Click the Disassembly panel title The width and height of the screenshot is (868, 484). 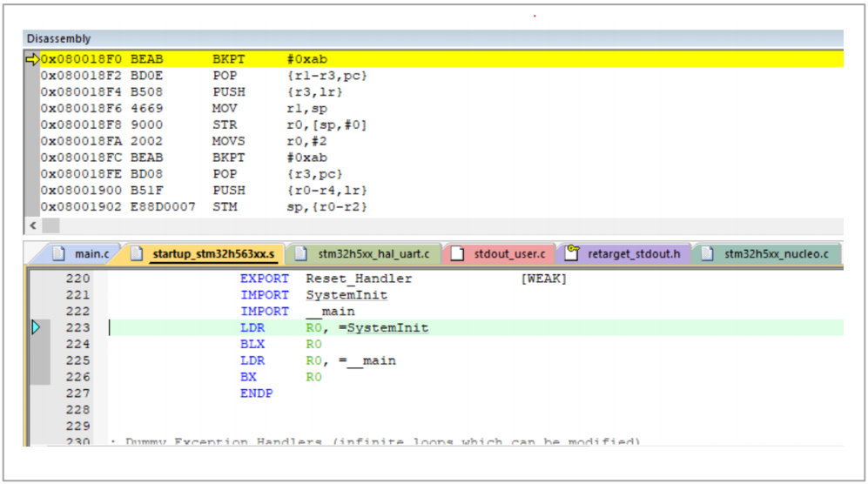pyautogui.click(x=58, y=39)
